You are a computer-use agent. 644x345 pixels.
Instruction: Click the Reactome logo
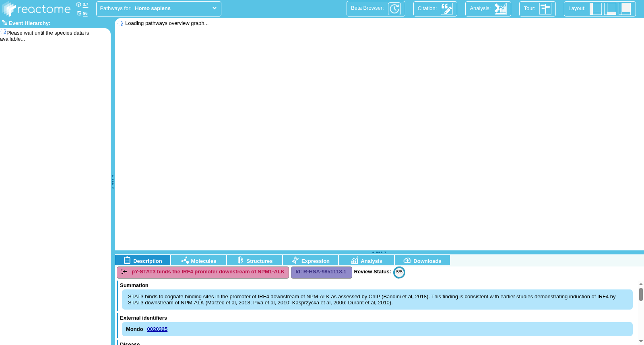pos(36,9)
